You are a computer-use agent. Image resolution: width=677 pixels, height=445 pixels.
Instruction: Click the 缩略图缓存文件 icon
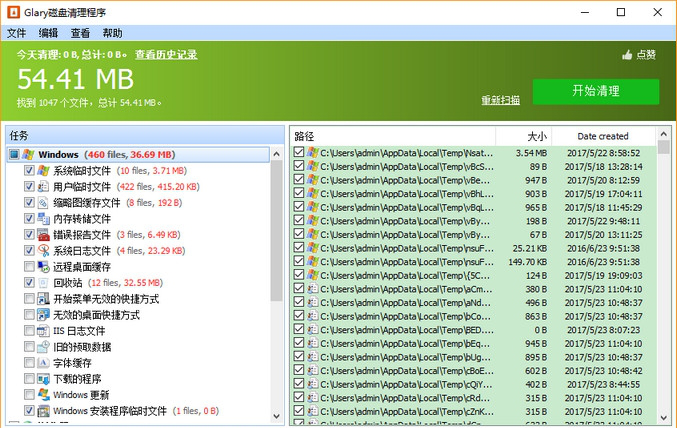43,202
